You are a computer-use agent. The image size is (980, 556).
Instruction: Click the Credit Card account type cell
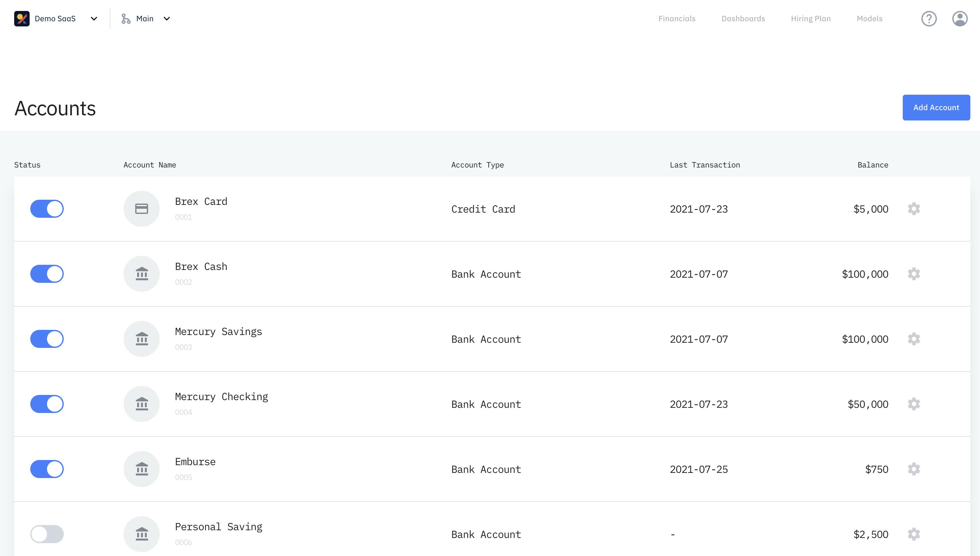(483, 209)
